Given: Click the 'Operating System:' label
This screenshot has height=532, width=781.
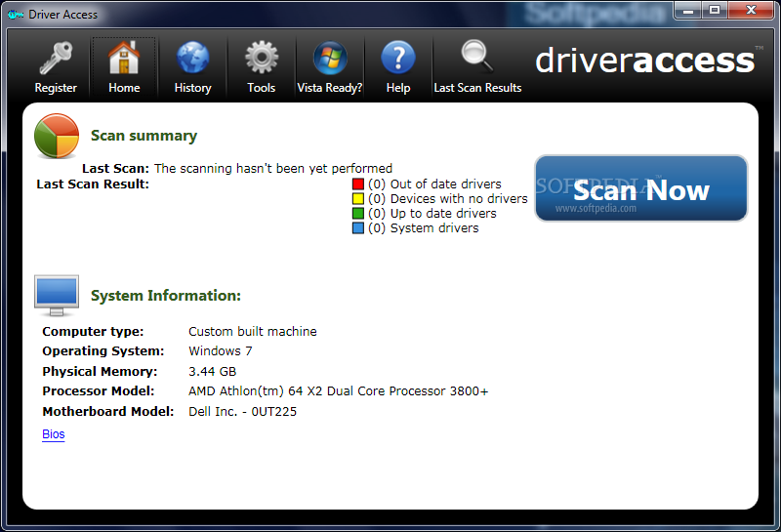Looking at the screenshot, I should pos(103,351).
